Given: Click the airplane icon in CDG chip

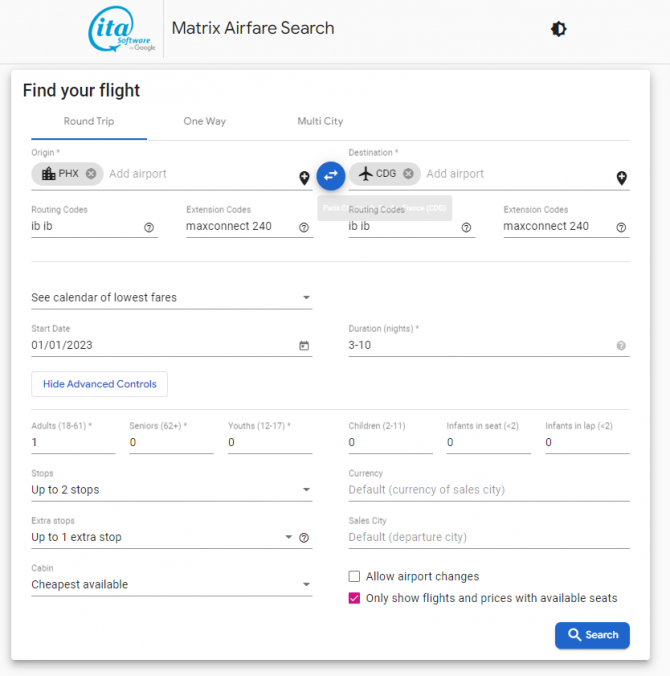Looking at the screenshot, I should (x=366, y=174).
